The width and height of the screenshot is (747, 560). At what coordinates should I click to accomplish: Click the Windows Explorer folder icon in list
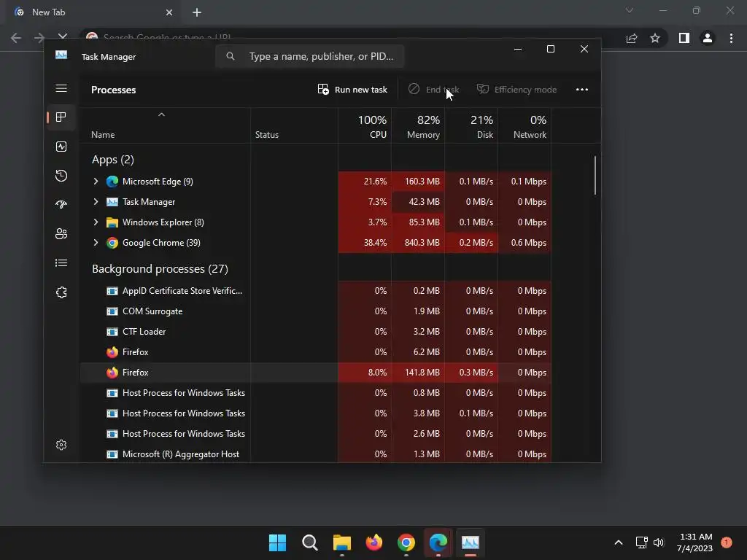click(x=112, y=222)
